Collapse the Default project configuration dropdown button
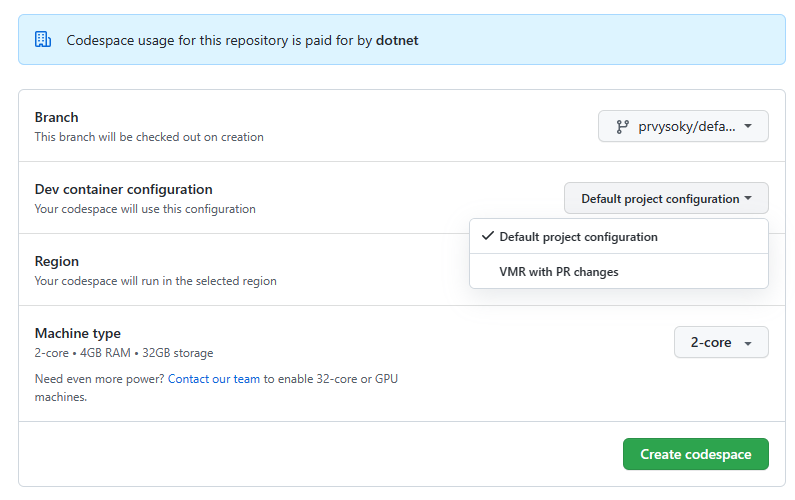 tap(666, 198)
